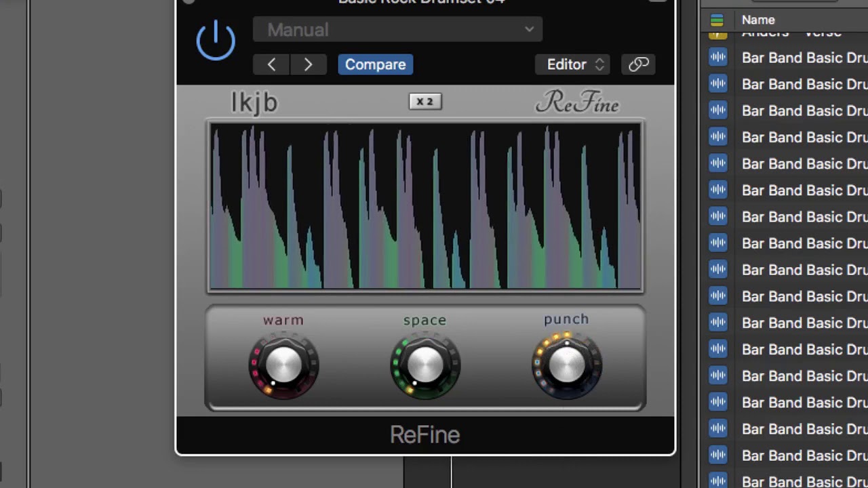Toggle the plugin power bypass button
Screen dimensions: 868x488
click(216, 39)
